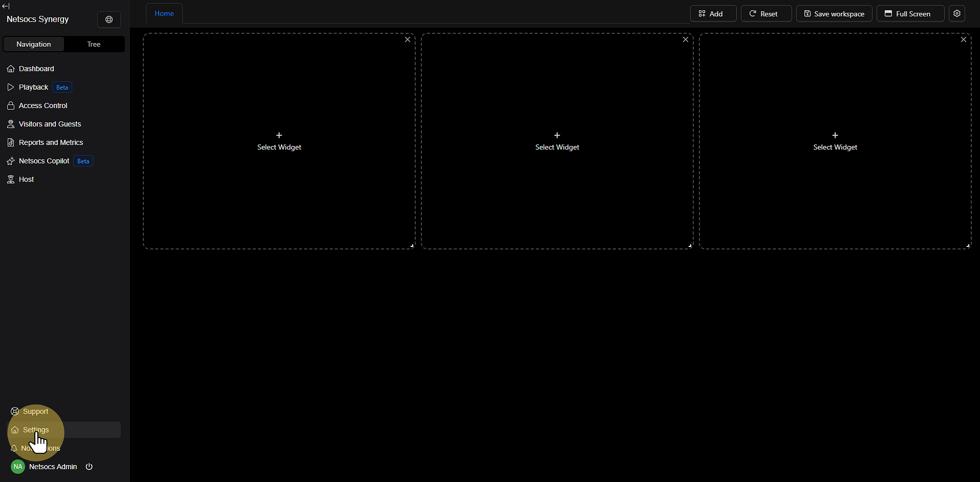Select a widget in the middle panel
Screen dimensions: 980x482
557,141
